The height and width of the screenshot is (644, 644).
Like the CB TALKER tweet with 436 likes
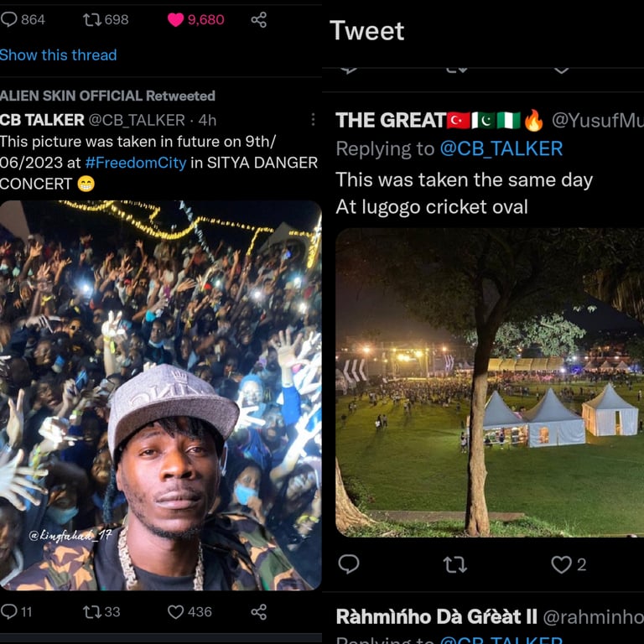point(176,612)
